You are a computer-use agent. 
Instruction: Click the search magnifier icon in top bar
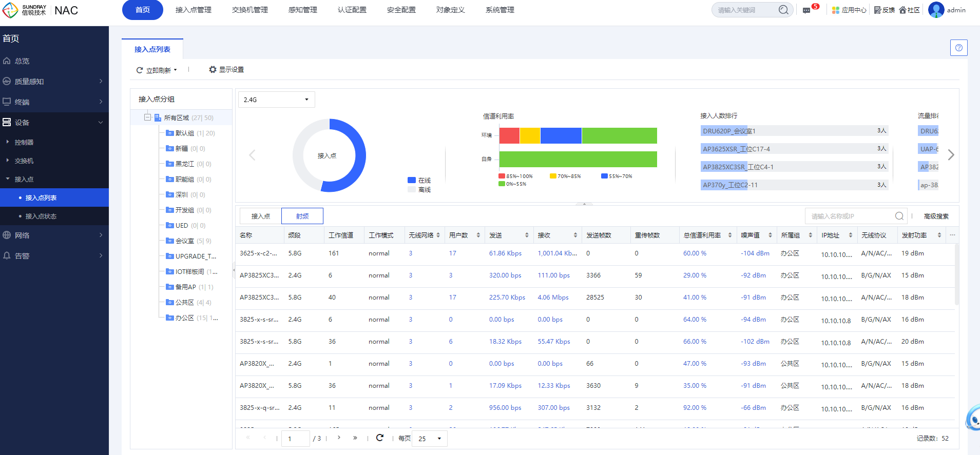[783, 10]
